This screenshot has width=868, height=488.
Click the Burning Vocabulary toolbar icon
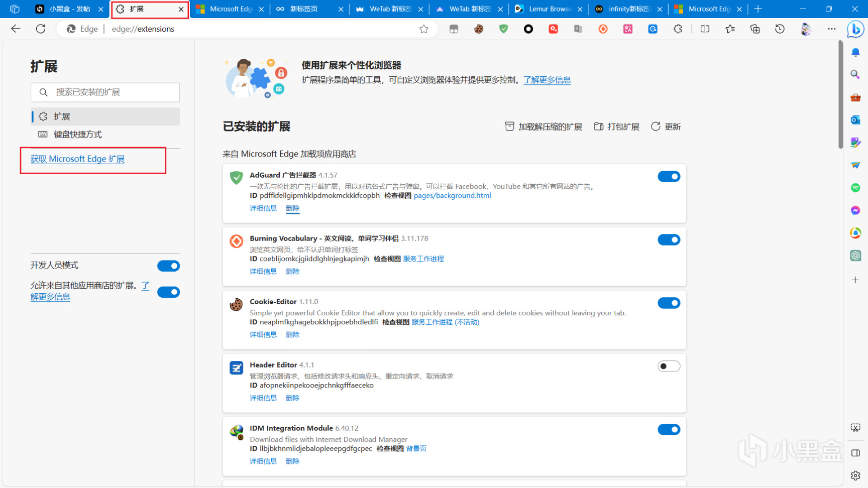coord(603,29)
